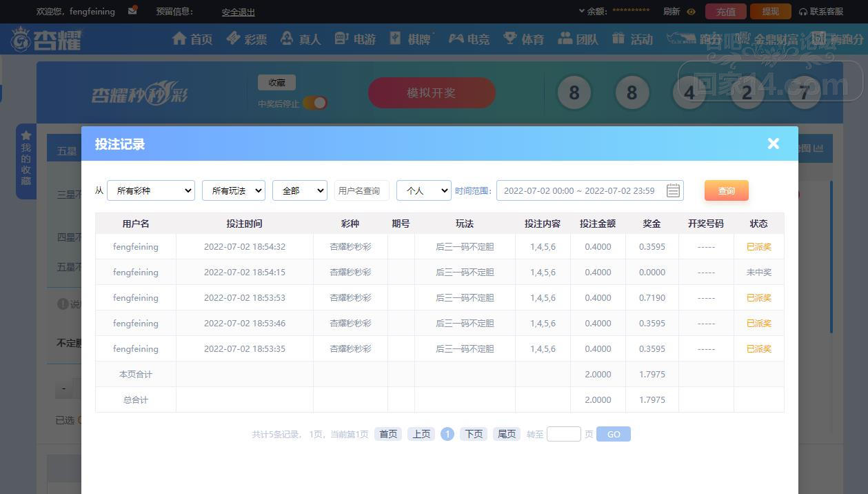Click the 首页 home icon in navigation
Screen dimensions: 868x494
[179, 39]
